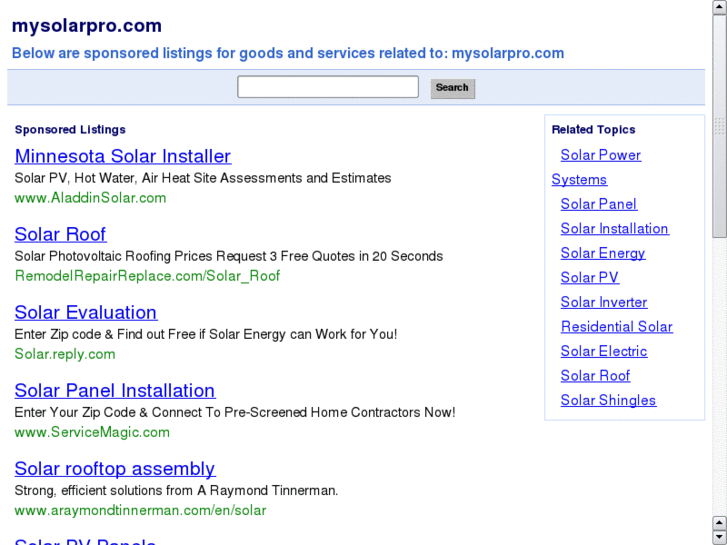This screenshot has width=727, height=545.
Task: Visit the Solar Shingles related topic
Action: pyautogui.click(x=608, y=400)
